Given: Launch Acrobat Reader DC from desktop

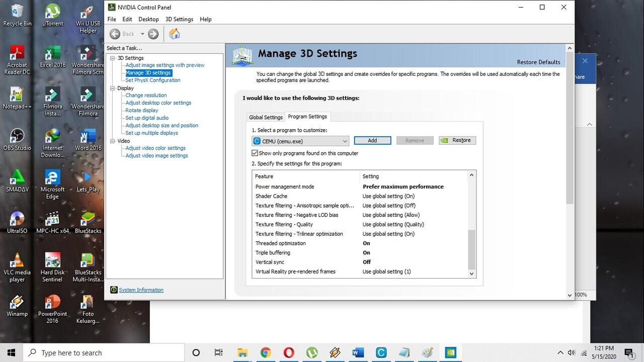Looking at the screenshot, I should 17,60.
